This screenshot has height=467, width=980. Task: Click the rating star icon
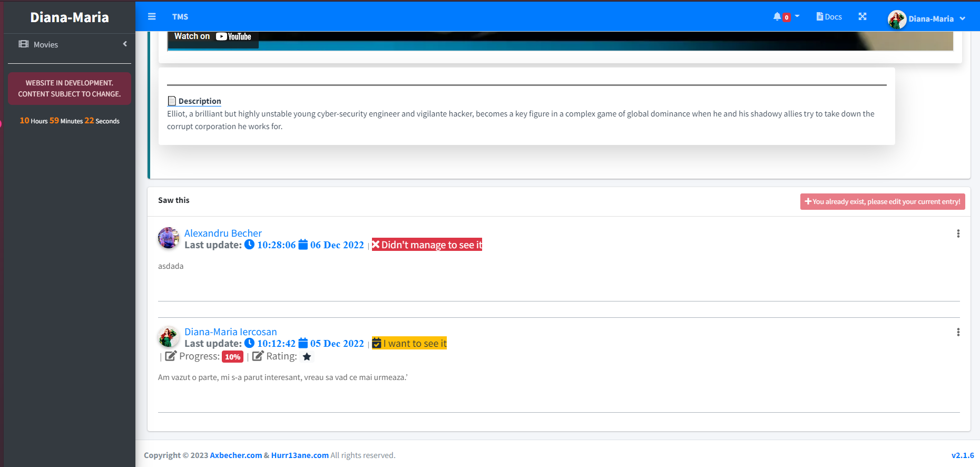click(307, 357)
